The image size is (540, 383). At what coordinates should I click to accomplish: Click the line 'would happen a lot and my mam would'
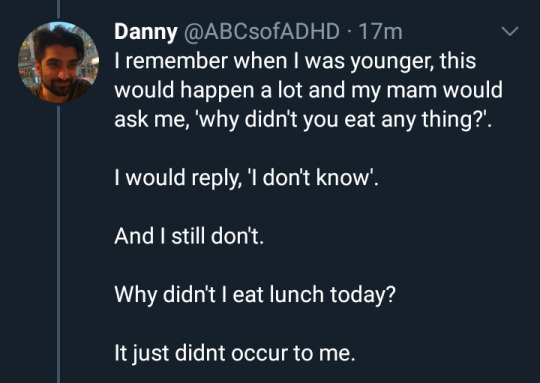tap(308, 90)
